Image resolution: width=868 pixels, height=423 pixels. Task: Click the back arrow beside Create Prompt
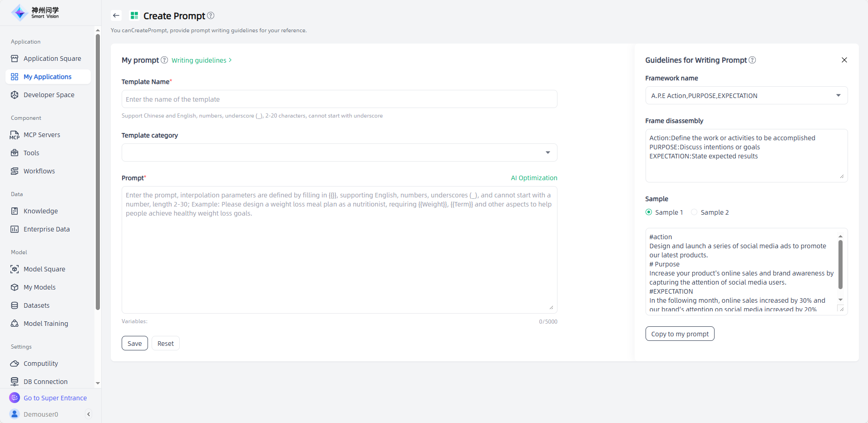[116, 15]
